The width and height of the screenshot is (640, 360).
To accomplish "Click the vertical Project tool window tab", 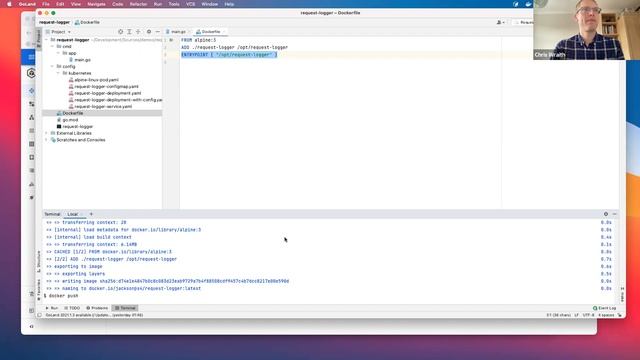I will (39, 38).
